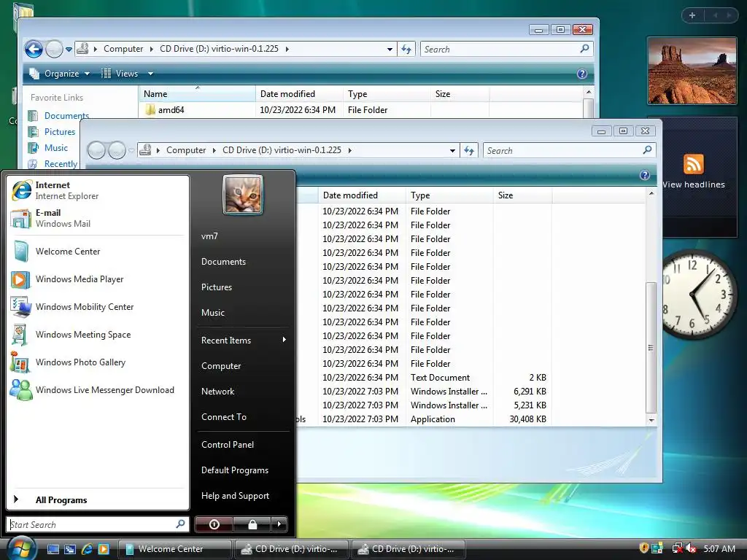Click Show Desktop quick launch icon
747x560 pixels.
(53, 549)
